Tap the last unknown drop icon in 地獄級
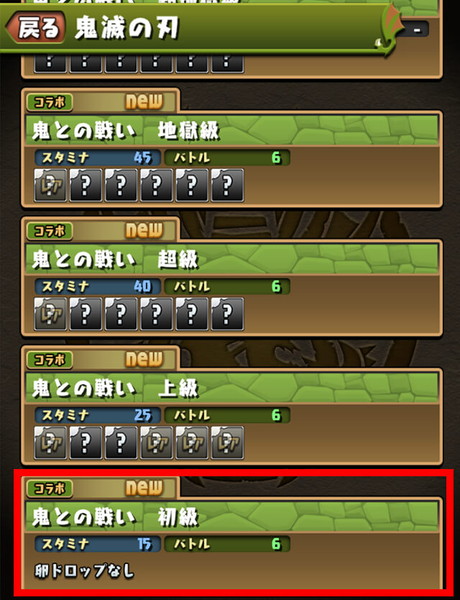Screen dimensions: 460x600 (x=227, y=185)
